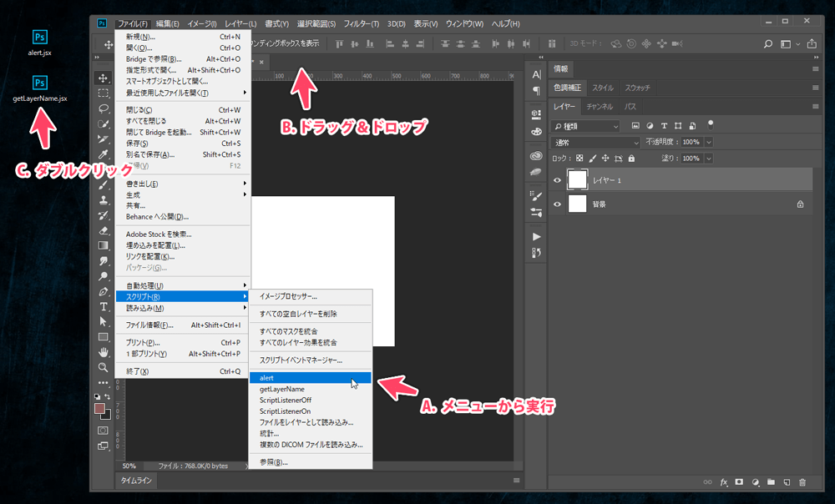Open the レイヤー panel options menu
This screenshot has height=504, width=835.
(815, 107)
